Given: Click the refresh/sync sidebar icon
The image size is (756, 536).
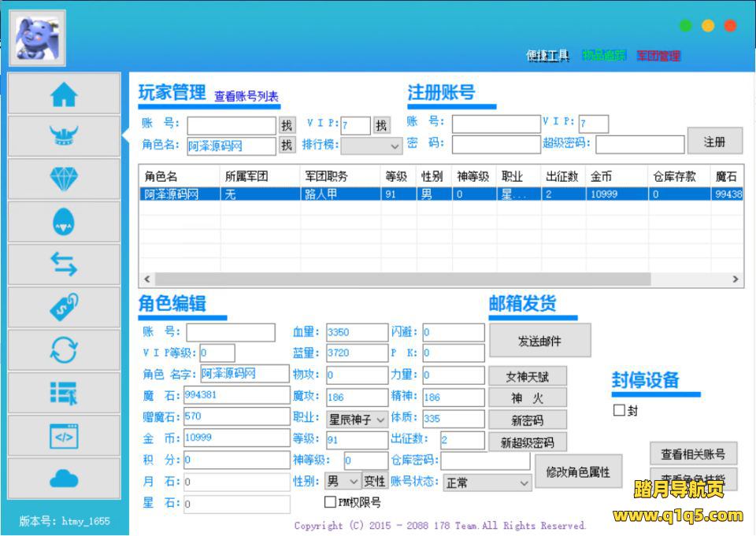Looking at the screenshot, I should [63, 349].
